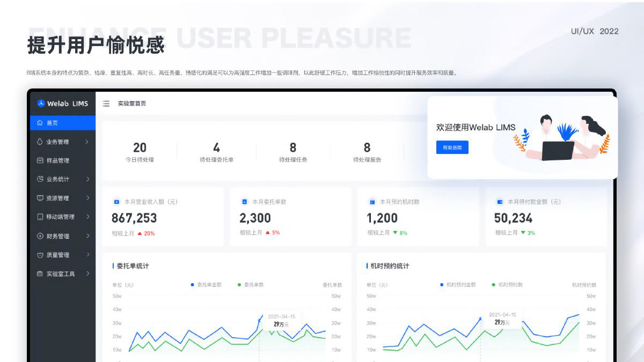Click the 机时预约统计 chart title

tap(390, 266)
